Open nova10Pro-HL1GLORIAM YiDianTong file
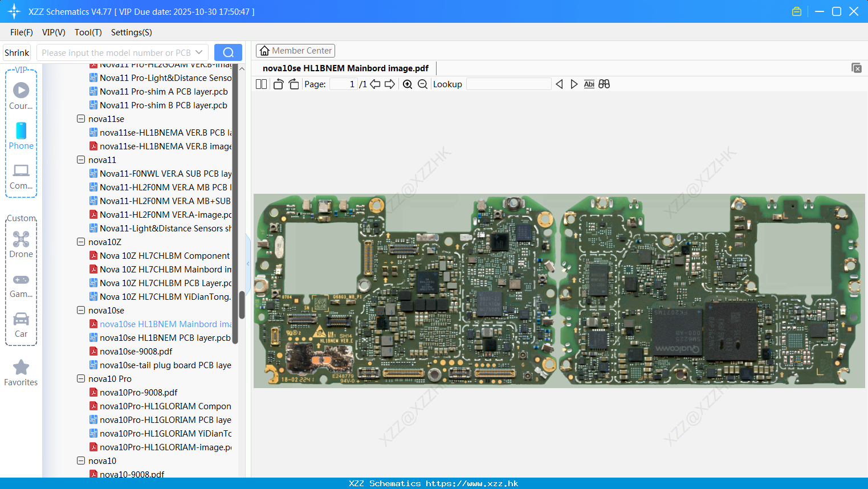868x489 pixels. [x=165, y=433]
